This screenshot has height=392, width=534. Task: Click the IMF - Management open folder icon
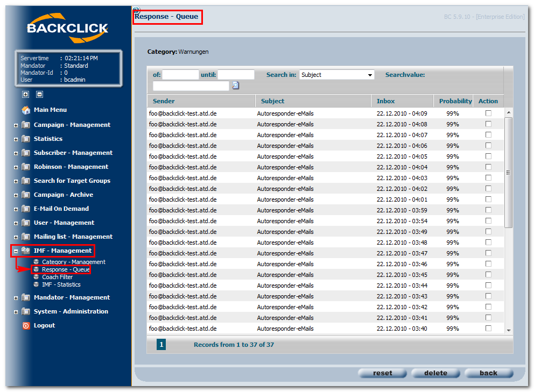(x=25, y=251)
